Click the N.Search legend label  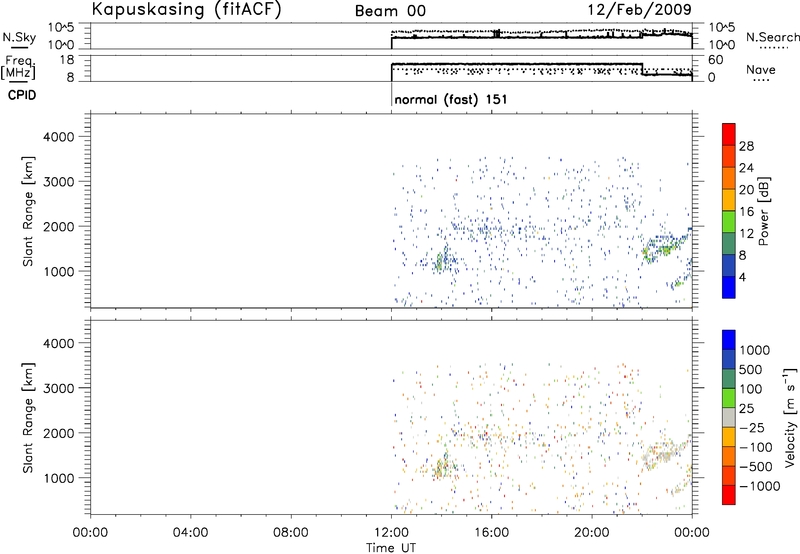click(x=772, y=37)
